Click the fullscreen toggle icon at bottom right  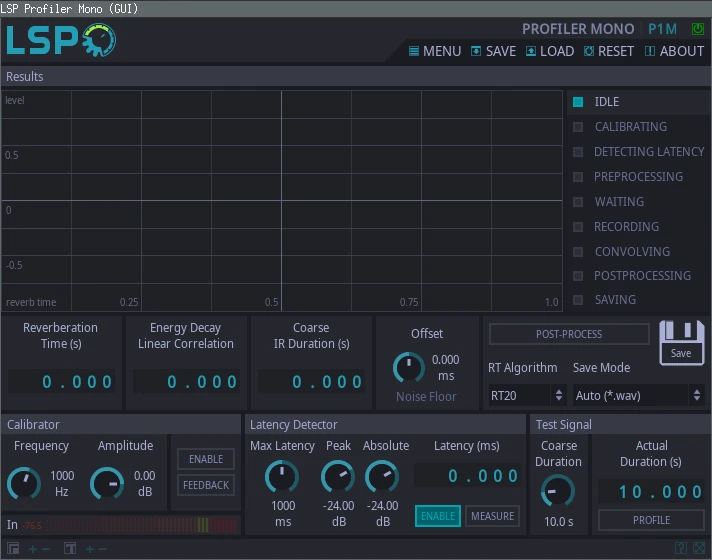698,548
